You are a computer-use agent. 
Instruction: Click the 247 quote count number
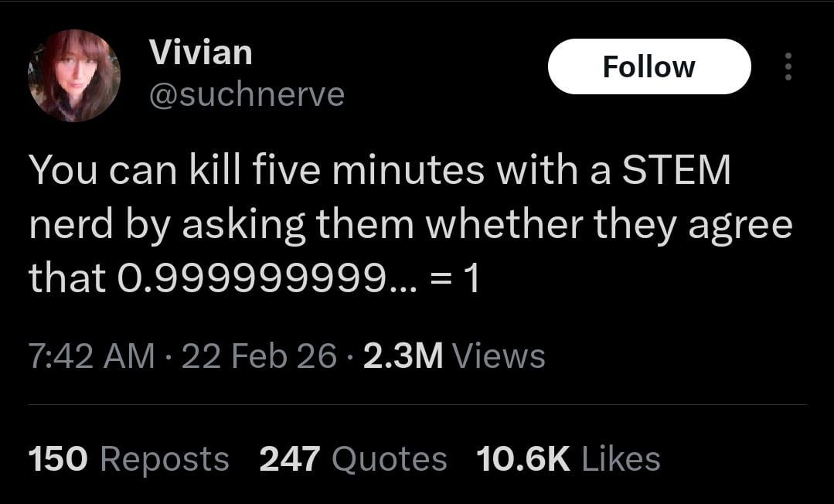(289, 458)
